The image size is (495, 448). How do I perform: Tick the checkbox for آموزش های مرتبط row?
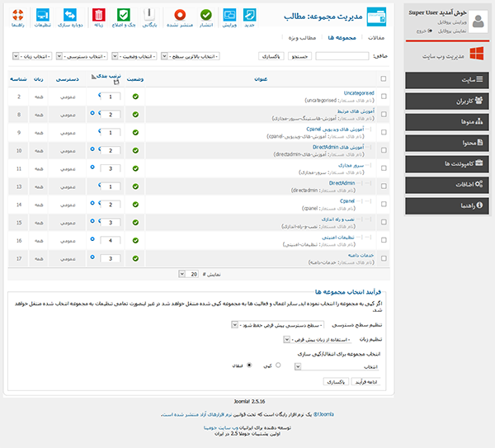[384, 115]
